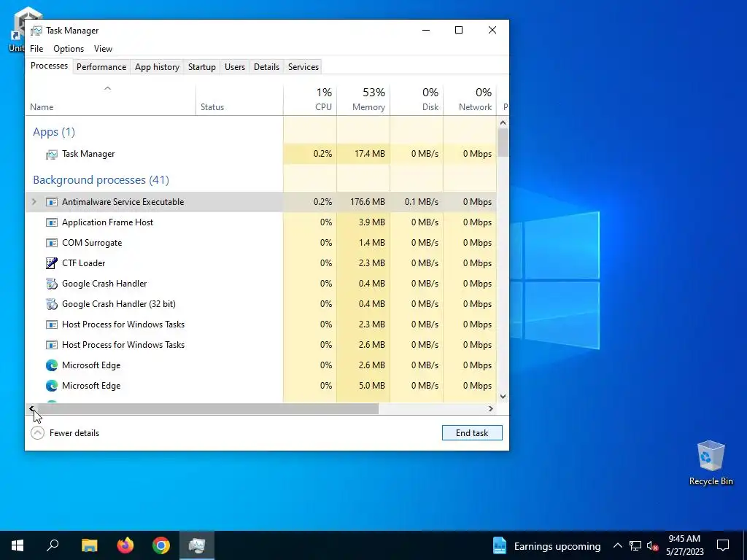747x560 pixels.
Task: Click the End task button
Action: 472,433
